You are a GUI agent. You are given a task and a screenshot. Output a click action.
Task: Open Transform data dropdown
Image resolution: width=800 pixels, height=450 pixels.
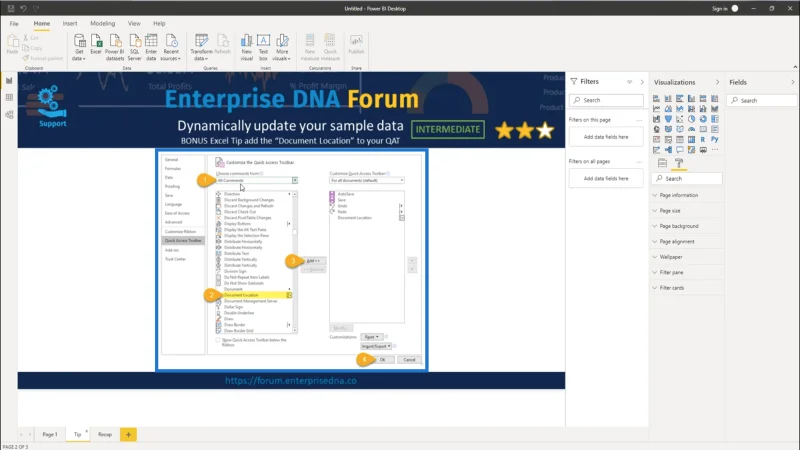click(x=201, y=47)
